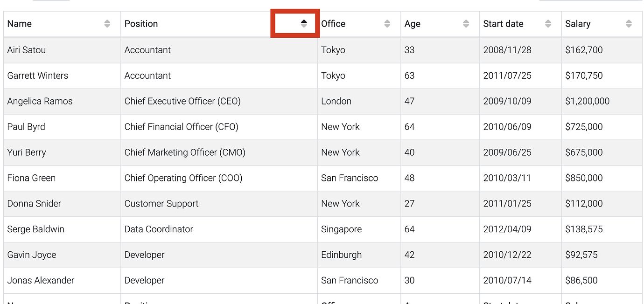Click Serge Baldwin's Data Coordinator cell
Image resolution: width=644 pixels, height=304 pixels.
(x=159, y=229)
